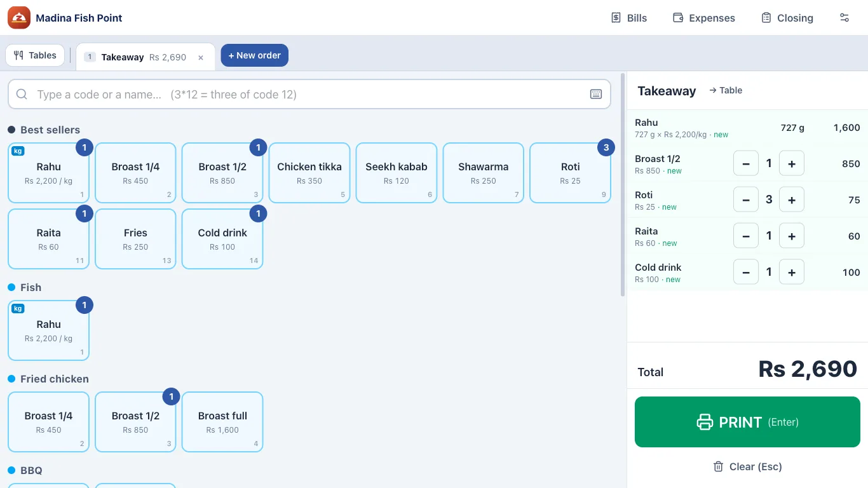Select the Rahu 727 g order line

click(x=747, y=128)
